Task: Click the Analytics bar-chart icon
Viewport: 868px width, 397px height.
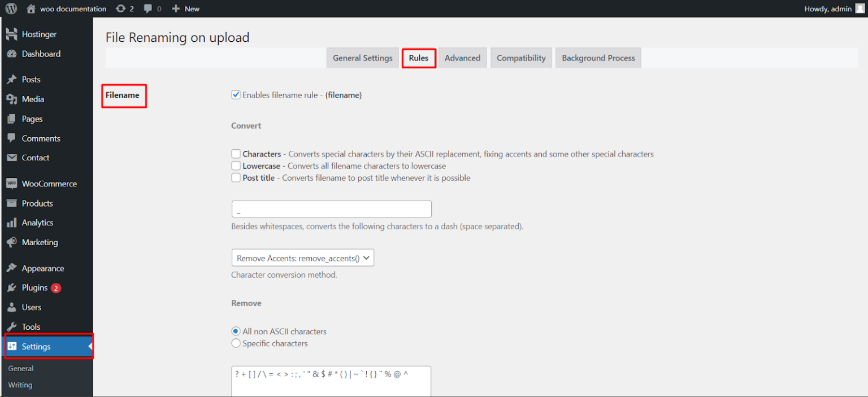Action: tap(12, 223)
